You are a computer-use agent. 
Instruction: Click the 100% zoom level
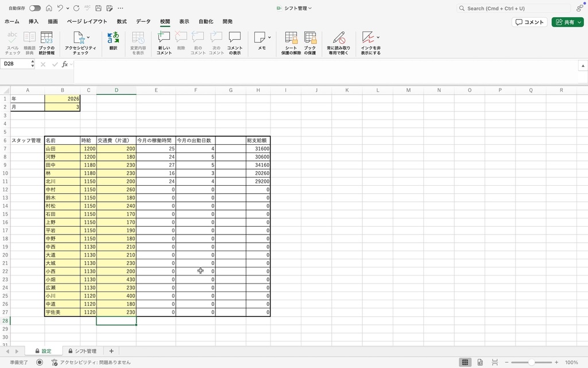(x=571, y=362)
